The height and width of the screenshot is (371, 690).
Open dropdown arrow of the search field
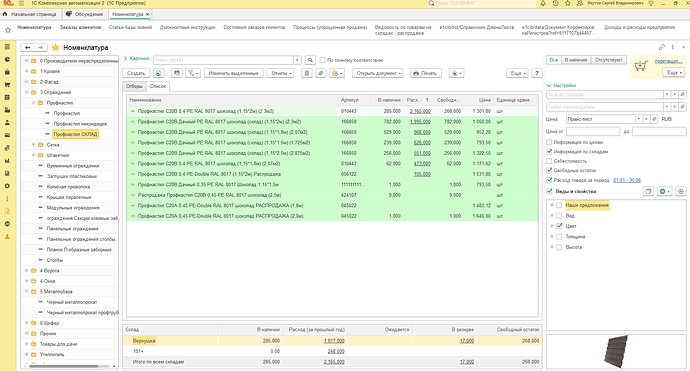pyautogui.click(x=297, y=60)
